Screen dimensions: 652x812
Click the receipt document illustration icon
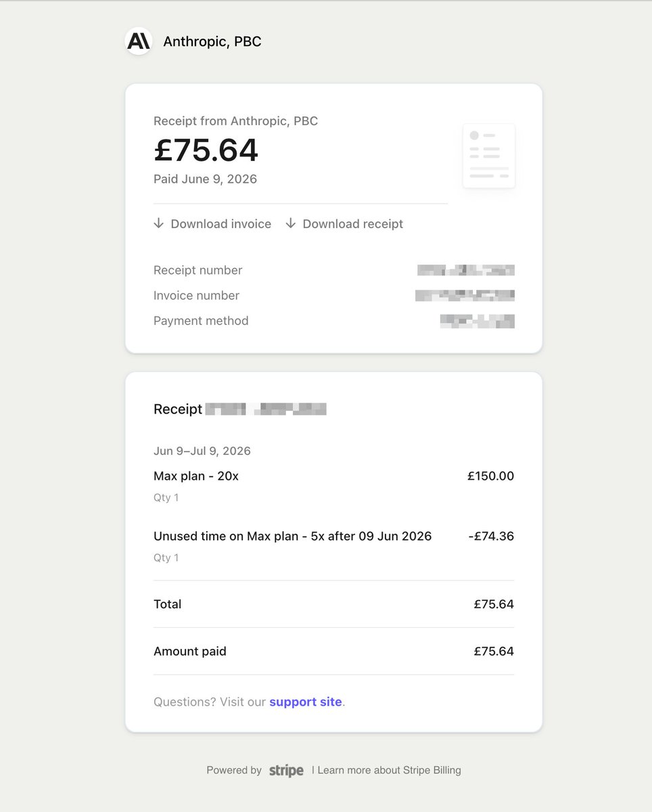tap(489, 156)
